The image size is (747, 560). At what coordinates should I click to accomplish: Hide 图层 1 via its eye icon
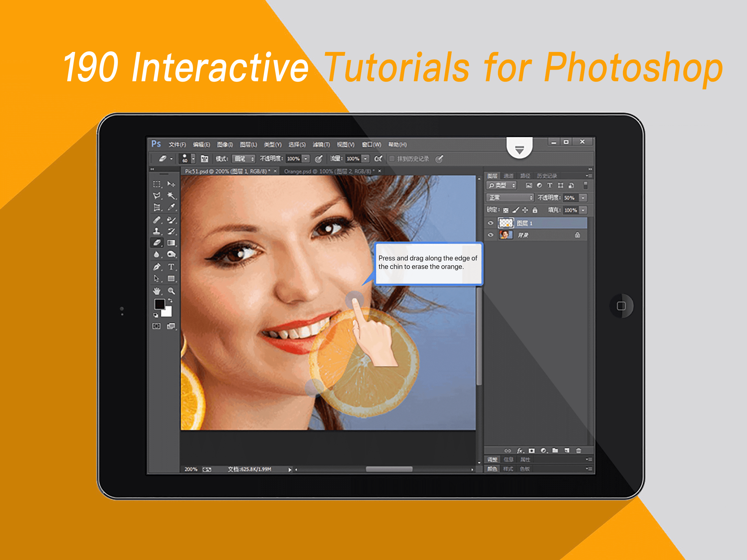tap(491, 223)
